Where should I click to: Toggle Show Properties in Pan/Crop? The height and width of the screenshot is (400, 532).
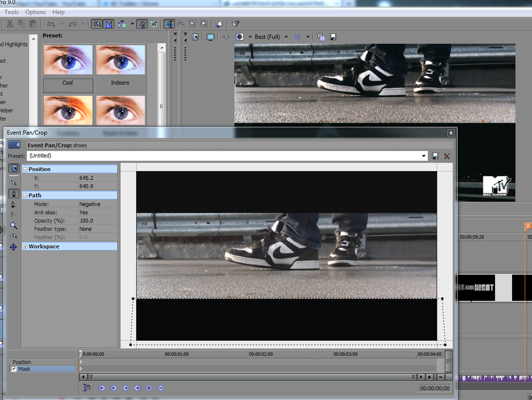(14, 168)
